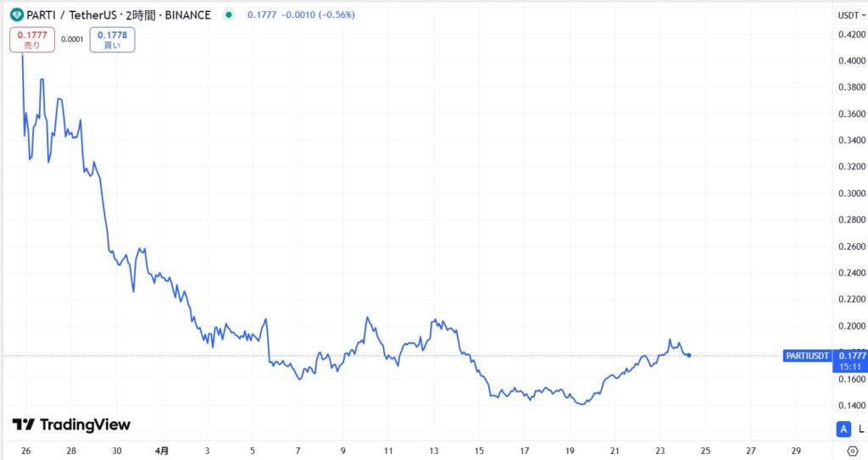Click the sell button at 0.1777
Viewport: 868px width, 460px height.
[x=32, y=40]
